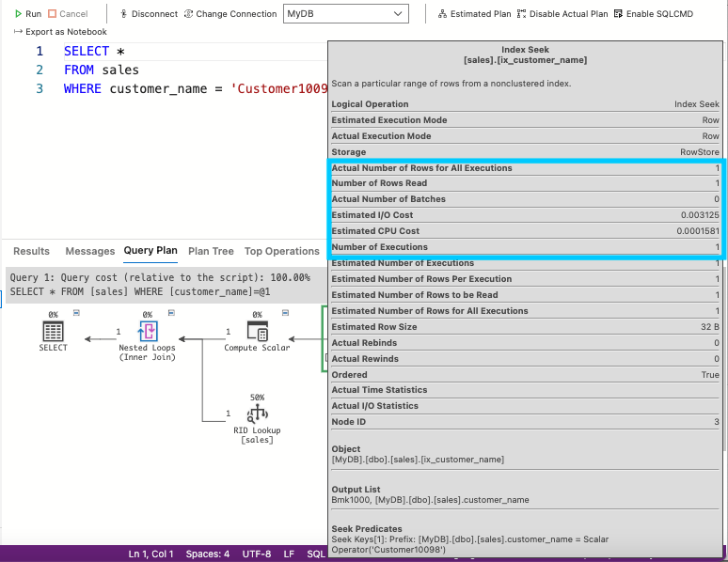Click Change Connection in the toolbar
Image resolution: width=728 pixels, height=562 pixels.
click(229, 14)
